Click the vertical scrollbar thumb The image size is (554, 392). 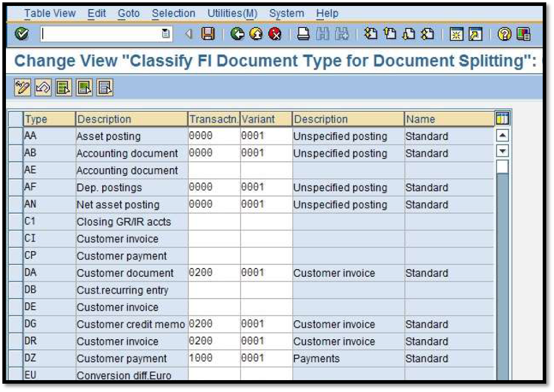click(502, 166)
